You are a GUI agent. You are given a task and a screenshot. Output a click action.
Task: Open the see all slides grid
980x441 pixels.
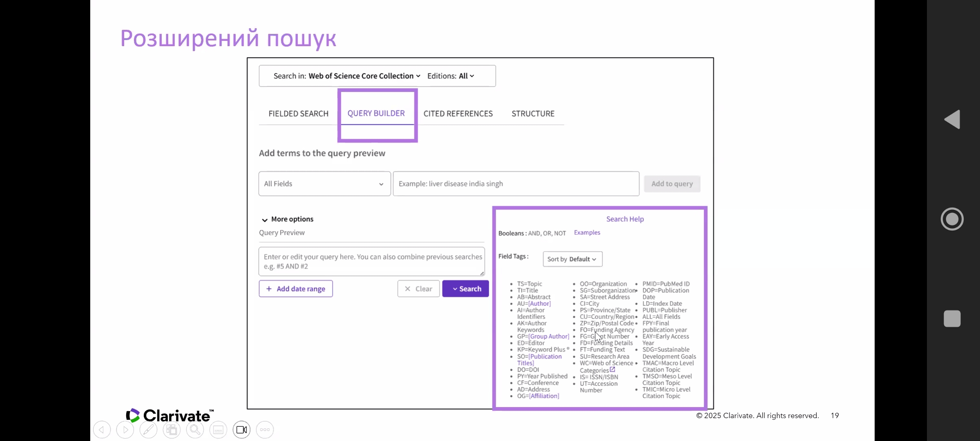[171, 430]
